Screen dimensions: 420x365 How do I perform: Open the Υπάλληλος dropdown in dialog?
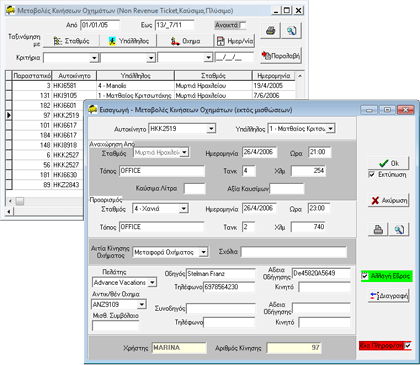tap(330, 128)
